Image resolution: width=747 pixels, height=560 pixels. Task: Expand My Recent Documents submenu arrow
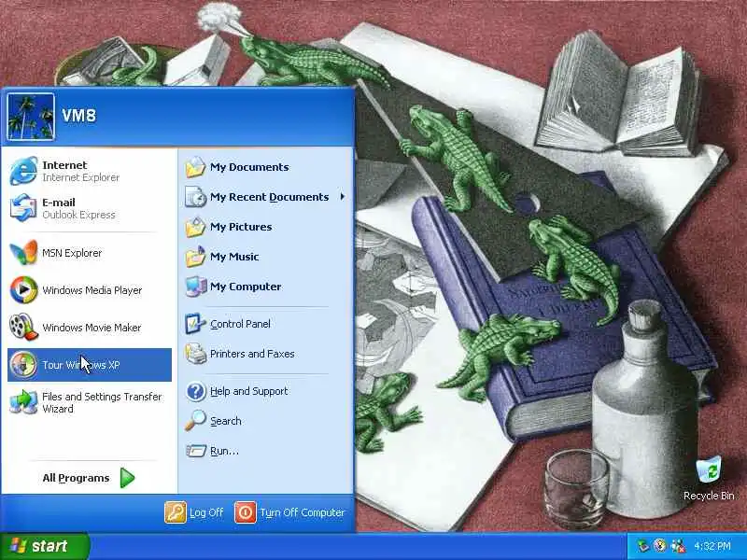[x=342, y=197]
